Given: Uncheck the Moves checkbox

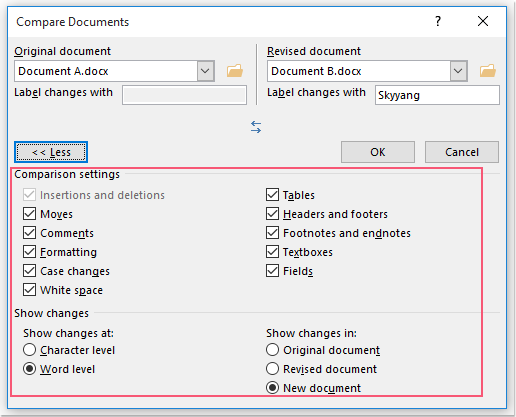Looking at the screenshot, I should coord(29,214).
